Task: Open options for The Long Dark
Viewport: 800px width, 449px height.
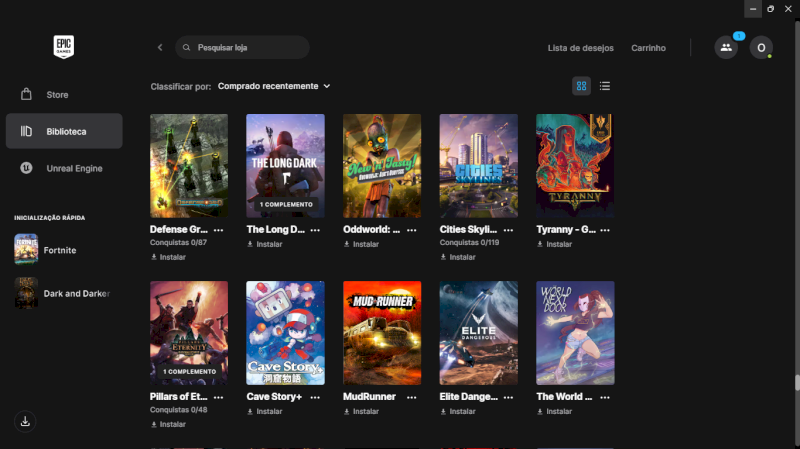Action: point(315,230)
